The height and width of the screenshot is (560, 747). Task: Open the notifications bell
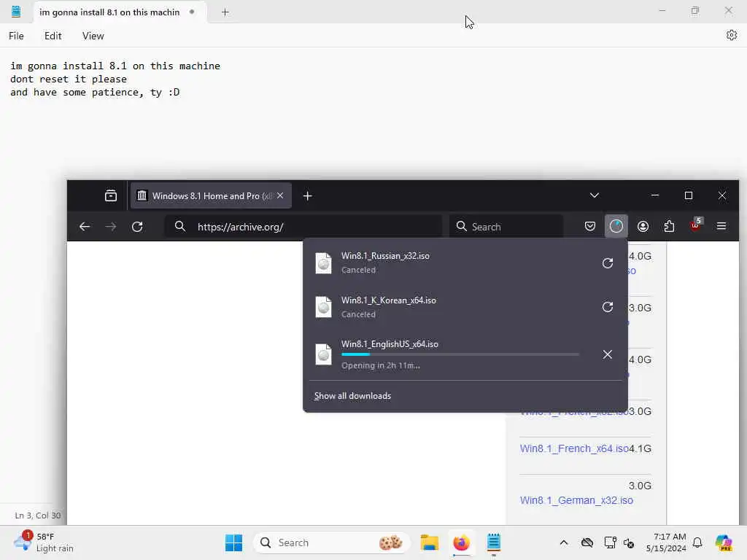coord(697,542)
